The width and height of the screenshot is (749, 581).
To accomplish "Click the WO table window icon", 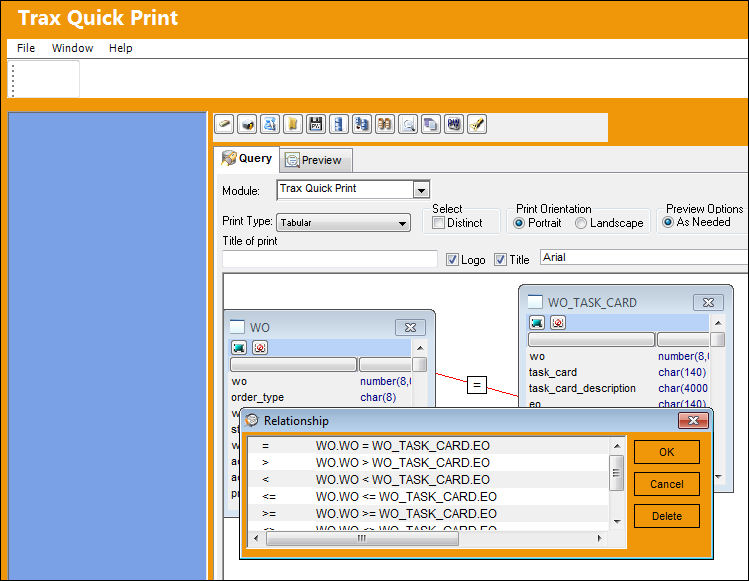I will 237,327.
